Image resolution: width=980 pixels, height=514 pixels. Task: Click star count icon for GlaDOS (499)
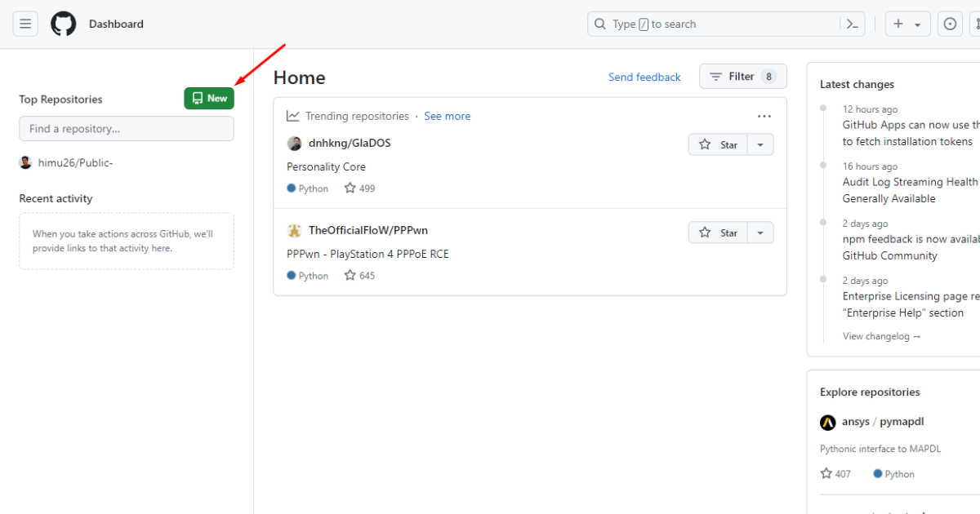click(350, 188)
